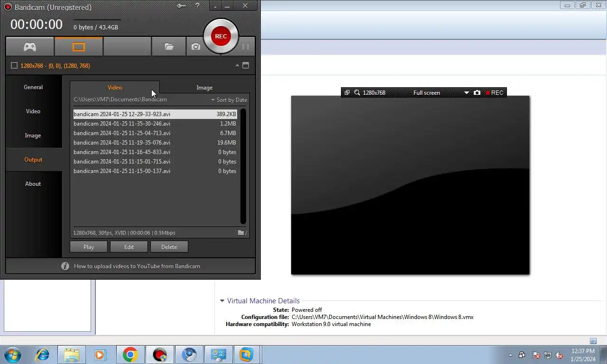The height and width of the screenshot is (364, 607).
Task: Switch to the Video file list tab
Action: click(115, 87)
